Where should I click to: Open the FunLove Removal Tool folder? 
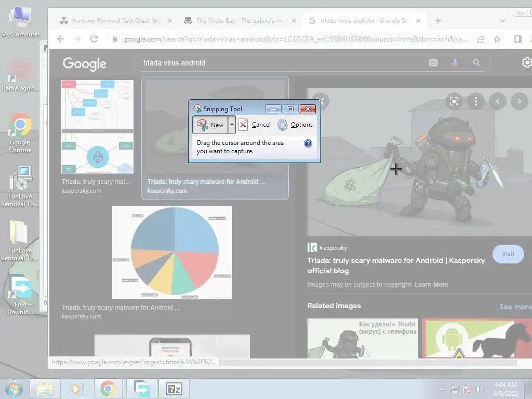20,241
